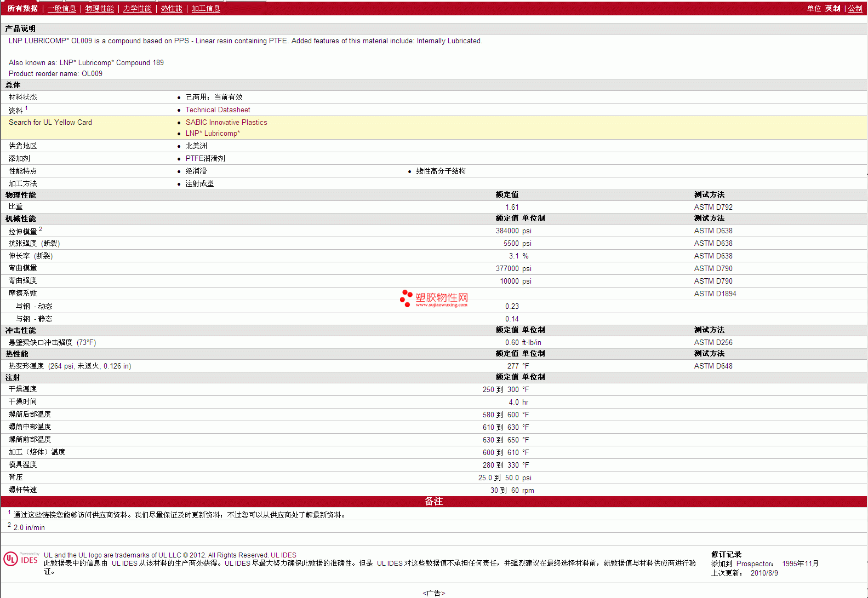Select the 弯曲强度 value 10000
This screenshot has width=868, height=598.
pos(509,281)
